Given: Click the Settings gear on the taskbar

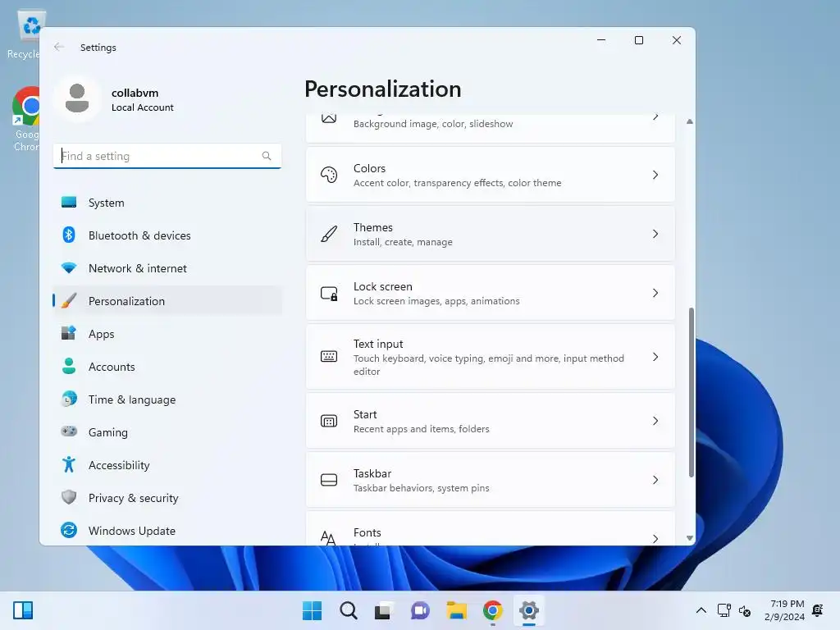Looking at the screenshot, I should (x=529, y=610).
